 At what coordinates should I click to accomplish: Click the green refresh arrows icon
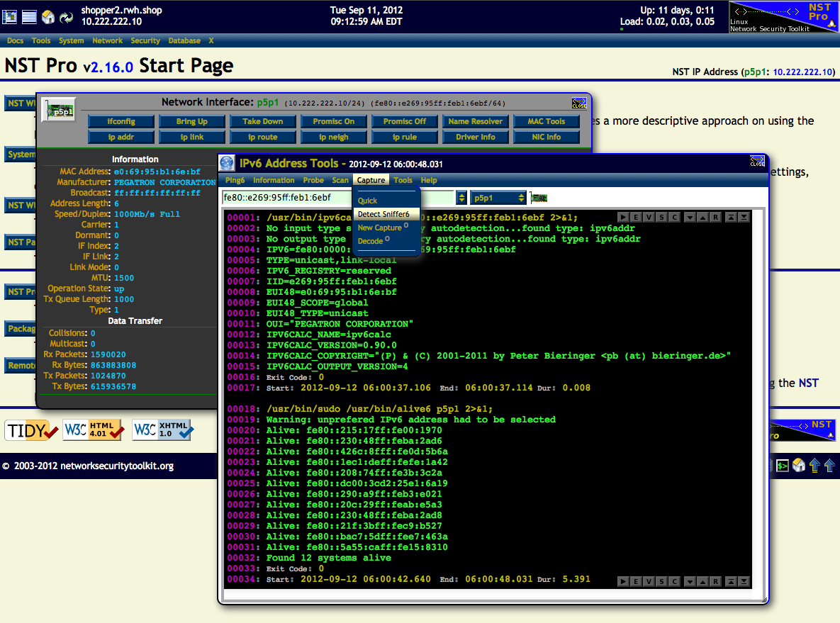(67, 17)
